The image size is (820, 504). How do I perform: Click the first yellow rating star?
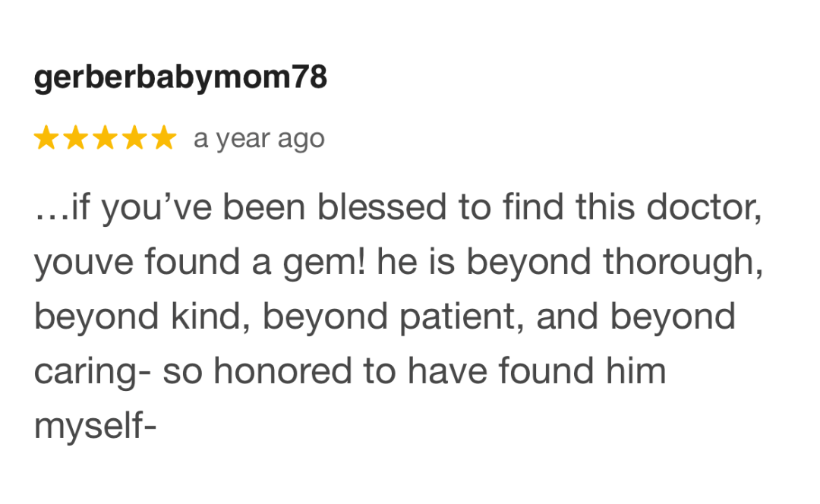pyautogui.click(x=46, y=138)
